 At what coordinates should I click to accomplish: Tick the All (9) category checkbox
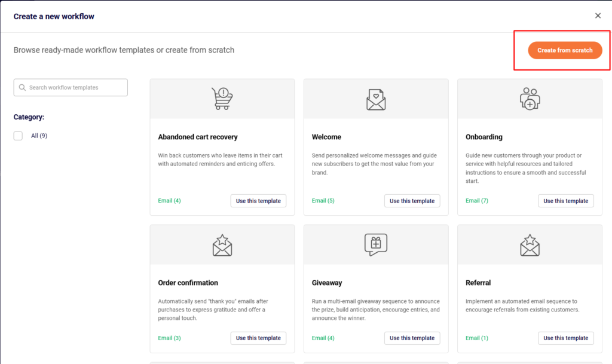click(x=18, y=136)
